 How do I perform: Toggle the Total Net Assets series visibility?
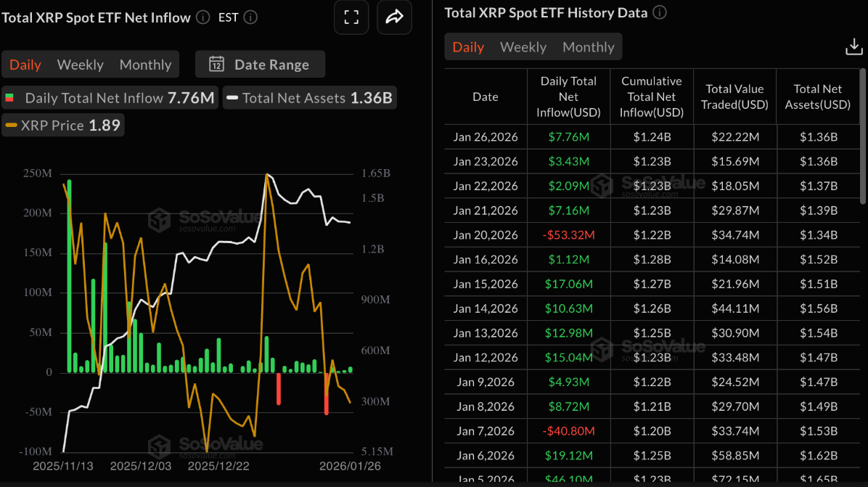[309, 97]
